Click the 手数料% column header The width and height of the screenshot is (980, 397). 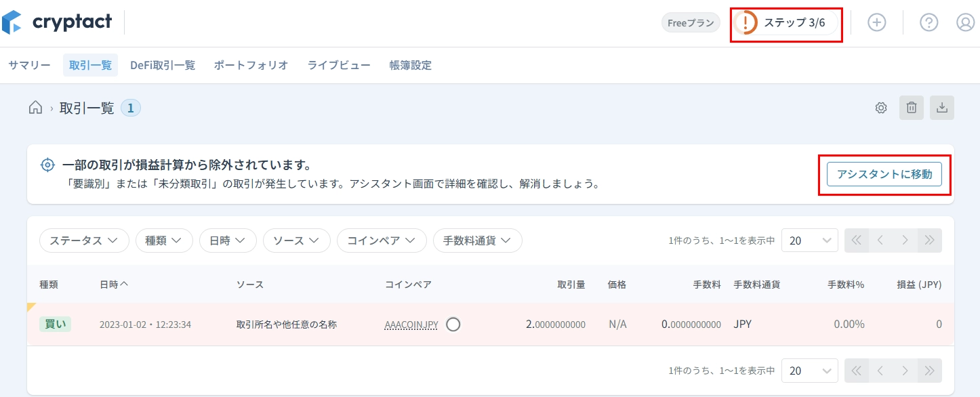tap(846, 285)
